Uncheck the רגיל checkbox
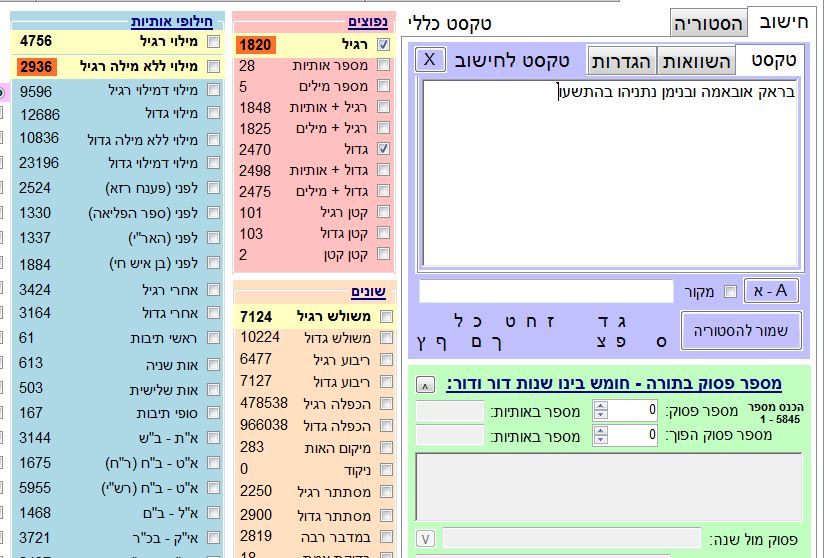The image size is (824, 558). 384,44
